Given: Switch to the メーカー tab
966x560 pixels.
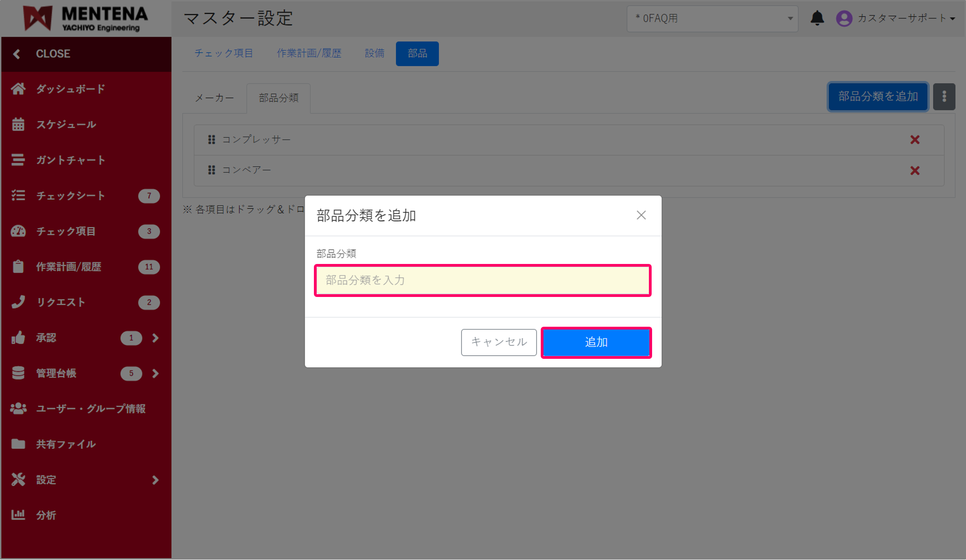Looking at the screenshot, I should pos(214,98).
